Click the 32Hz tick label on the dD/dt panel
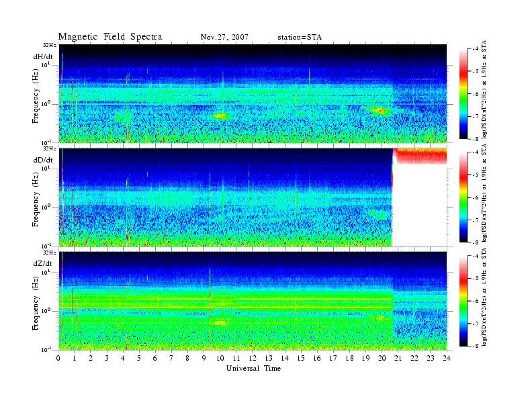 (50, 148)
